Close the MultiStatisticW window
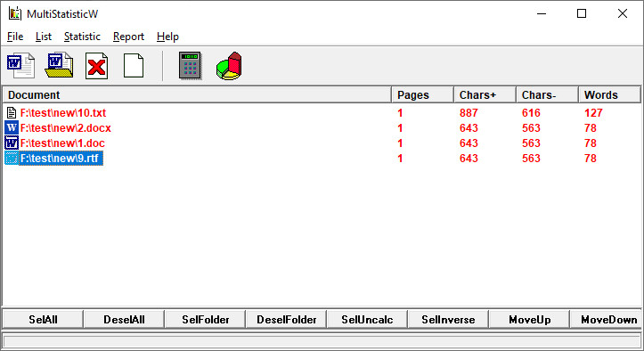 (623, 13)
